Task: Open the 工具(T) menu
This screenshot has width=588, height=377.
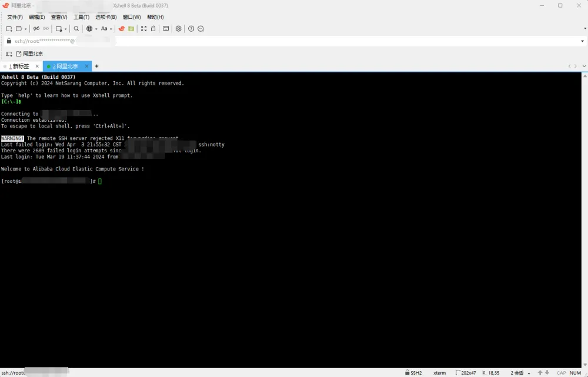Action: pos(81,17)
